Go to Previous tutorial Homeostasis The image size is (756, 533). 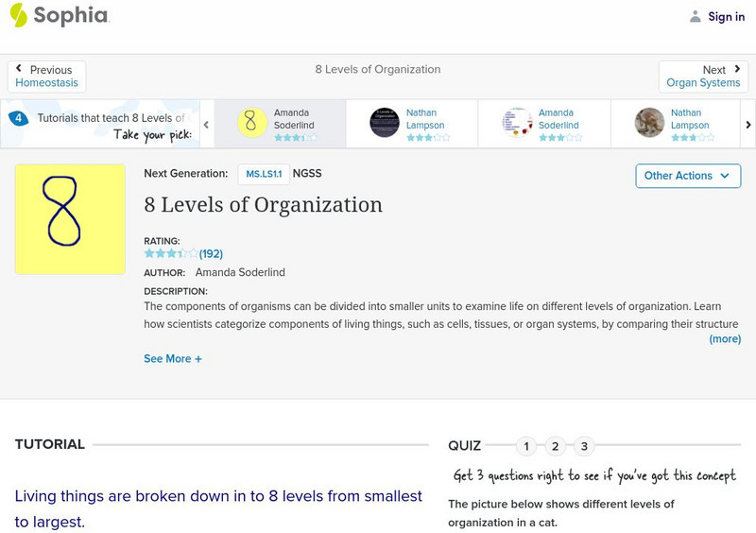[46, 77]
